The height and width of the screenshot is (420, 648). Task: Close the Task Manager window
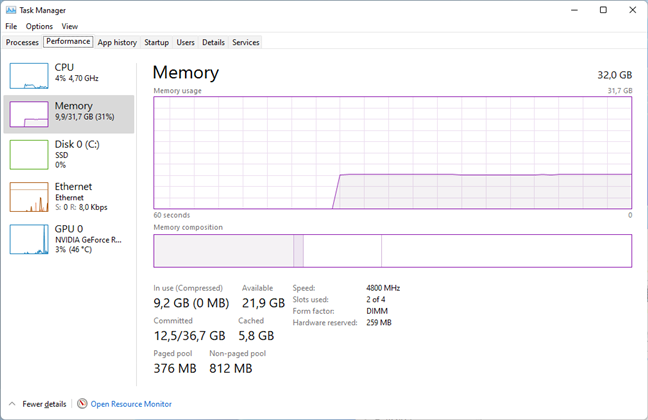pos(633,10)
